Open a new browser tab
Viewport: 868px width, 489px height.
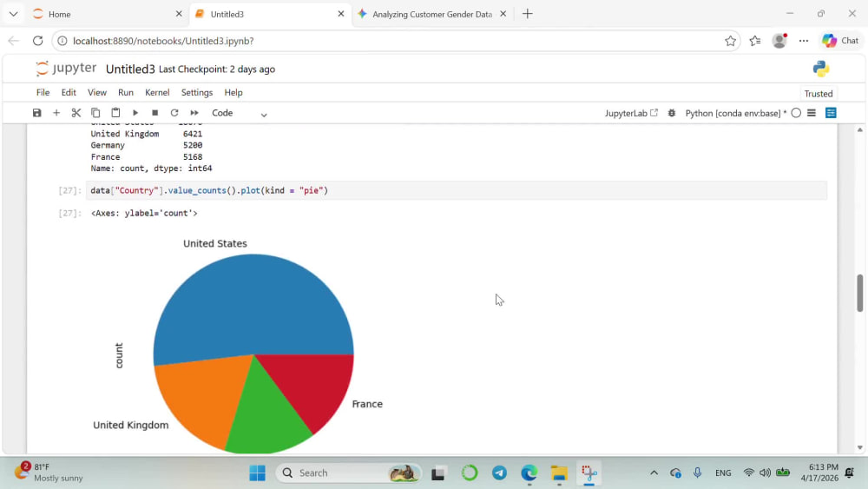528,14
